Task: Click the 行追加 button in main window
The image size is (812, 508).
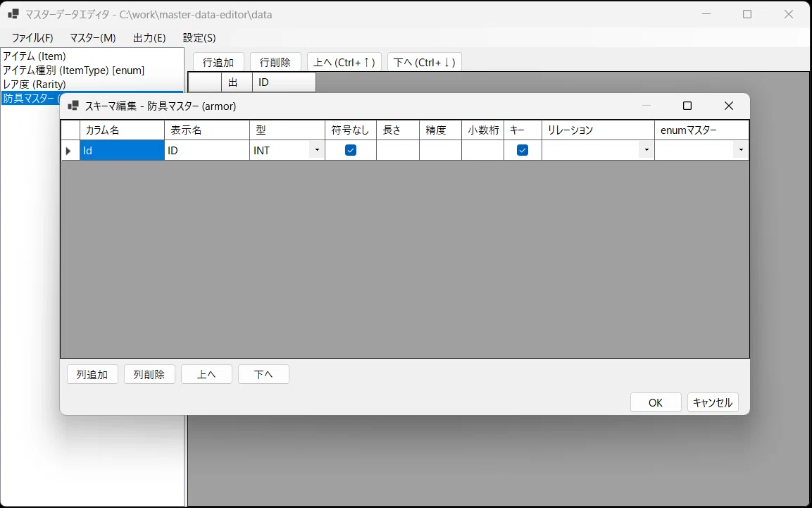Action: pos(218,62)
